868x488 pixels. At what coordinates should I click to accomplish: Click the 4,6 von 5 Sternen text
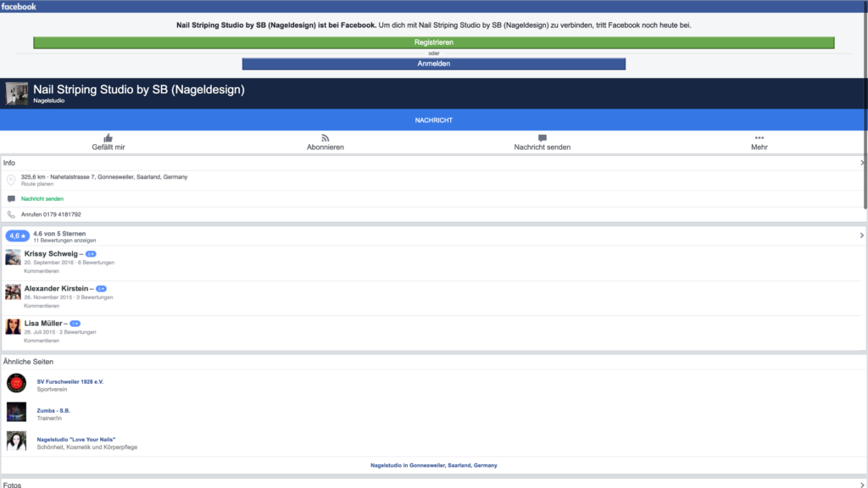click(59, 234)
